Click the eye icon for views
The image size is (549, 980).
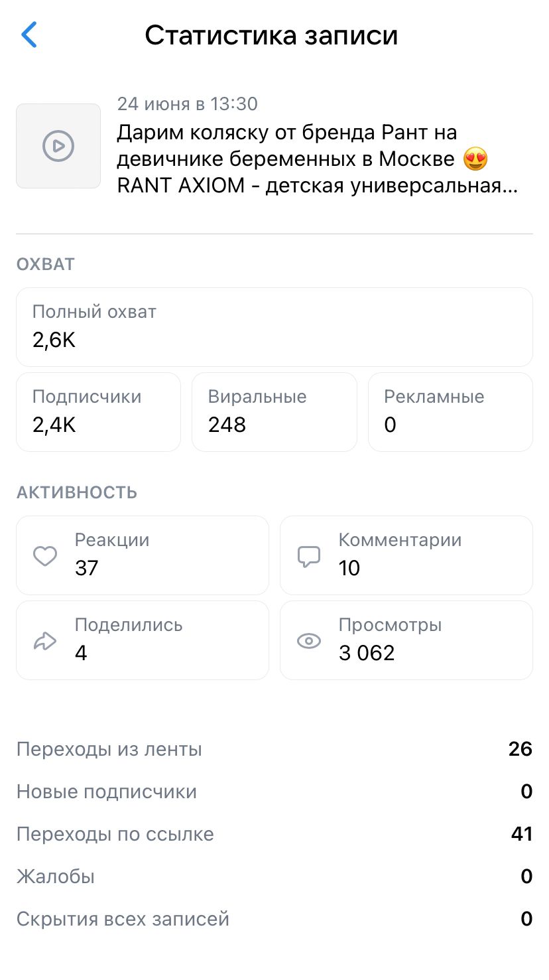coord(309,641)
